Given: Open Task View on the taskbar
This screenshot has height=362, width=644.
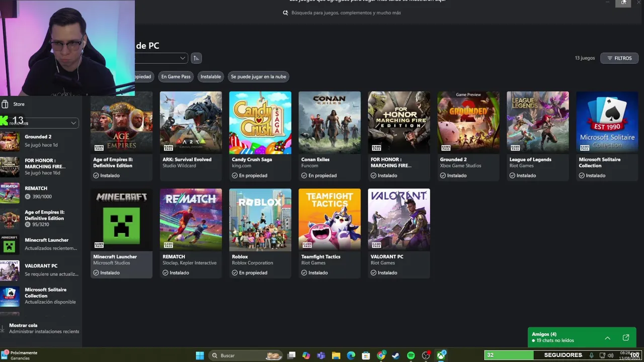Looking at the screenshot, I should coord(291,355).
